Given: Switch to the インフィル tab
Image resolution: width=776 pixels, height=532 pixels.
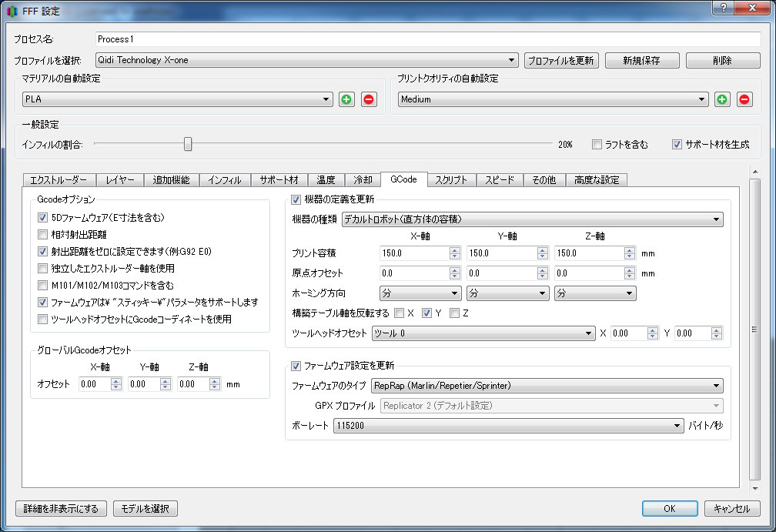Looking at the screenshot, I should click(225, 180).
